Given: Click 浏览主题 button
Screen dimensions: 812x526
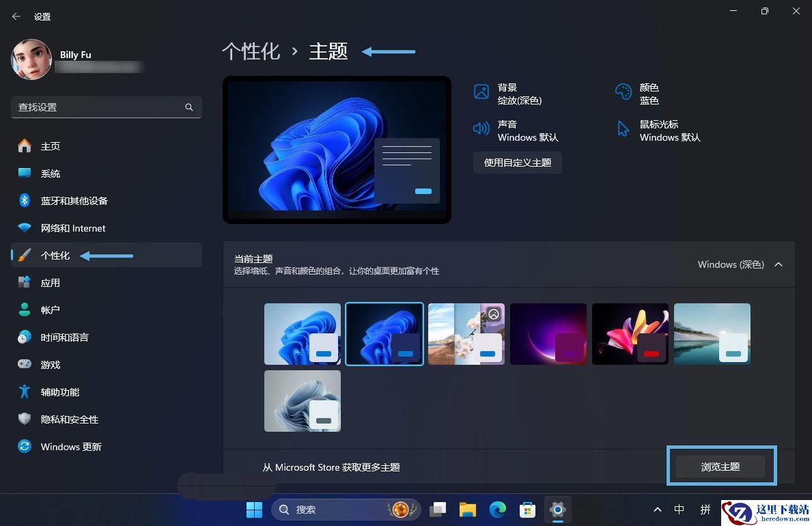Looking at the screenshot, I should coord(720,467).
